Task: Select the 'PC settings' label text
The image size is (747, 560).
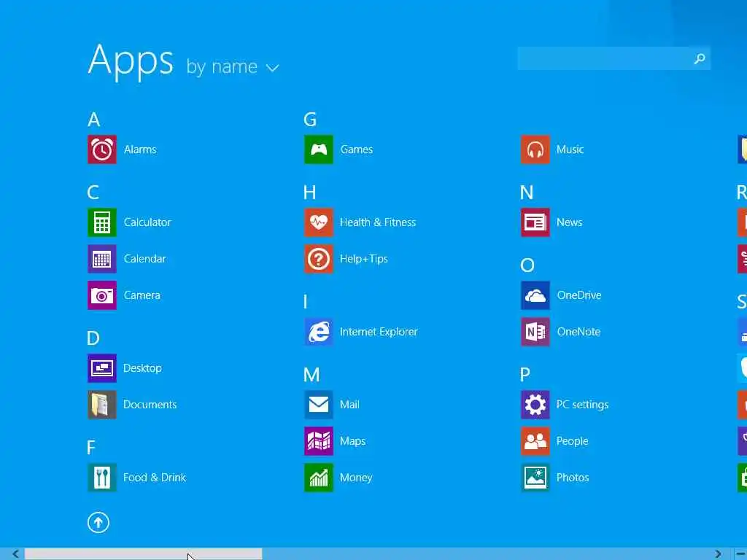Action: click(583, 405)
